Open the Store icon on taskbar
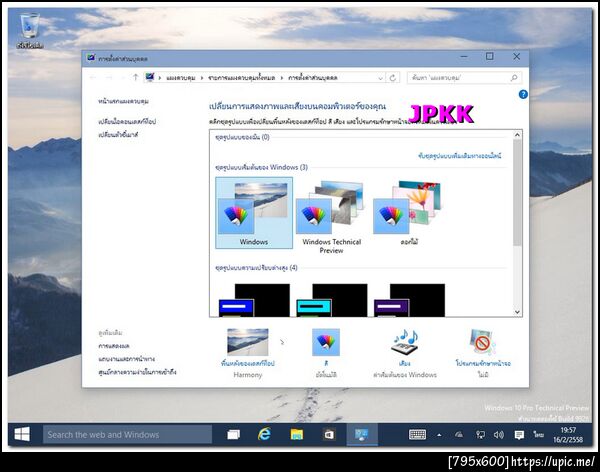This screenshot has width=600, height=472. (329, 434)
